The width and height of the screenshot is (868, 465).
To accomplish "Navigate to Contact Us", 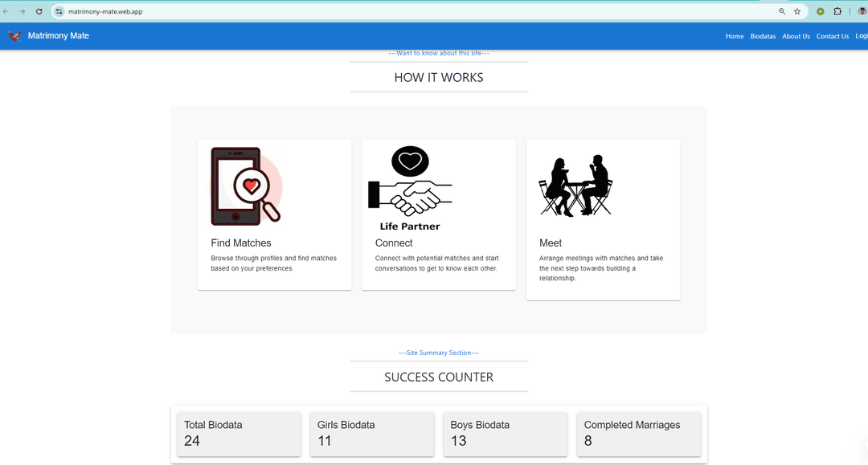I will (x=833, y=36).
